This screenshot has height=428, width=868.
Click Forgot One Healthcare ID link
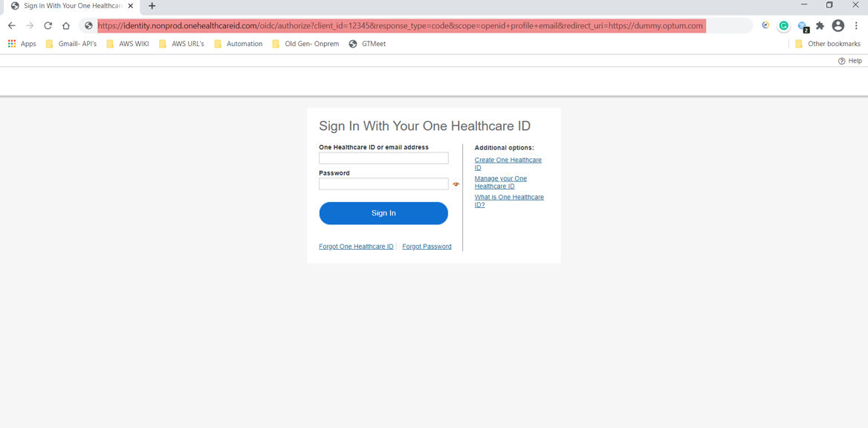[x=356, y=247]
